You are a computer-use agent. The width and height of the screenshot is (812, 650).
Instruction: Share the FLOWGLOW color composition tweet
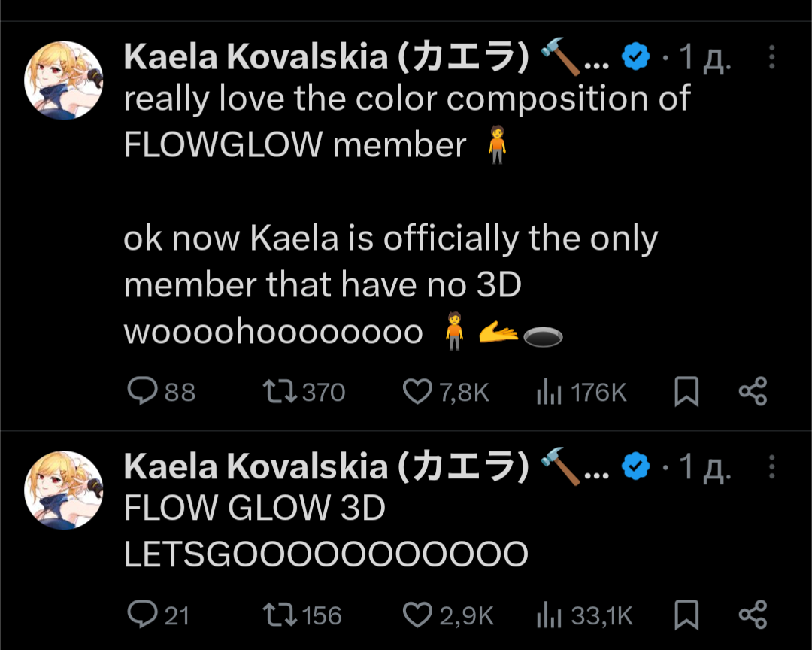pos(753,391)
